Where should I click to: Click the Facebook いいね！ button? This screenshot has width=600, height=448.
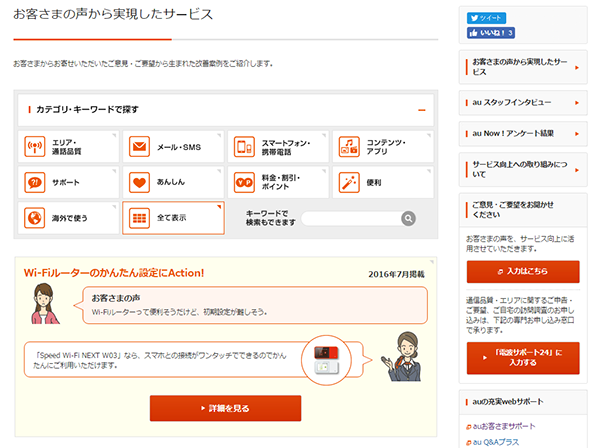[491, 33]
